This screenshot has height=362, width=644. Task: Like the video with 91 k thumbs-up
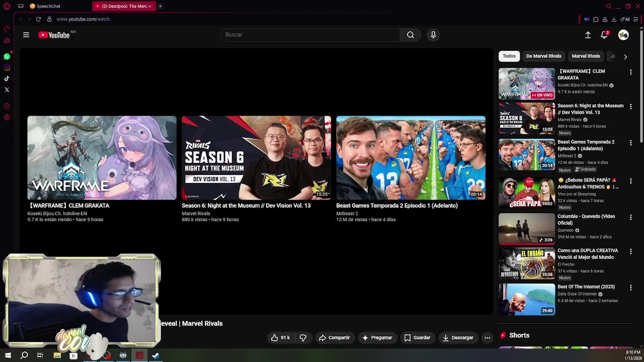click(x=281, y=338)
